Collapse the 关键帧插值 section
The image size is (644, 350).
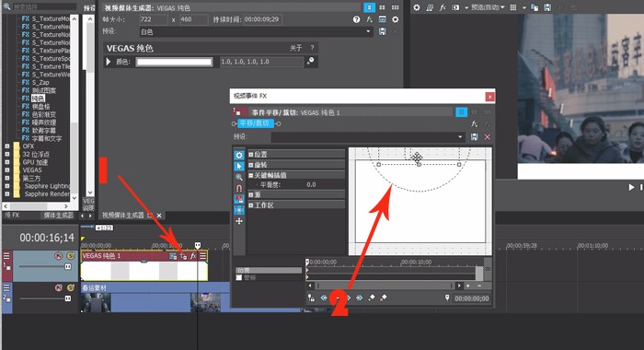(250, 175)
